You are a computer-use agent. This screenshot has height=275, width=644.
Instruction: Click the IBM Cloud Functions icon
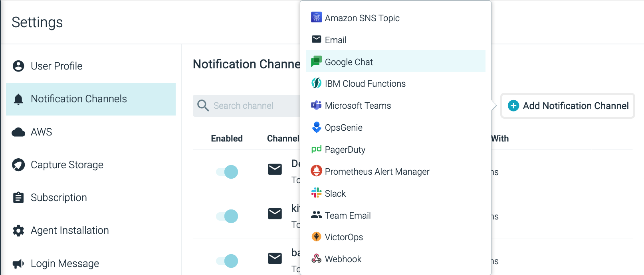[x=316, y=83]
